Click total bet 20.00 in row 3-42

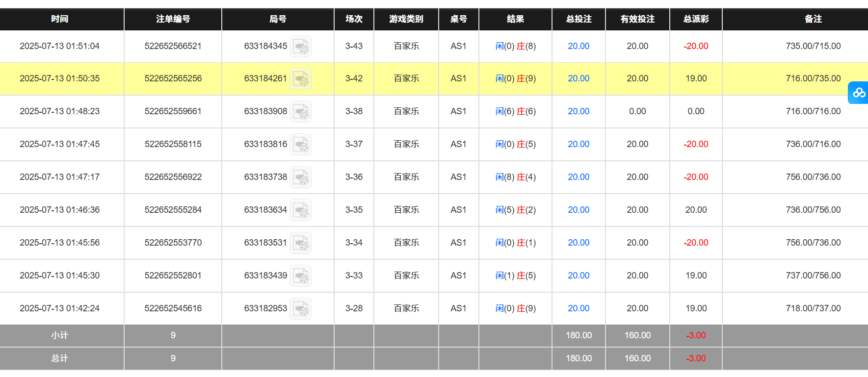pyautogui.click(x=579, y=78)
